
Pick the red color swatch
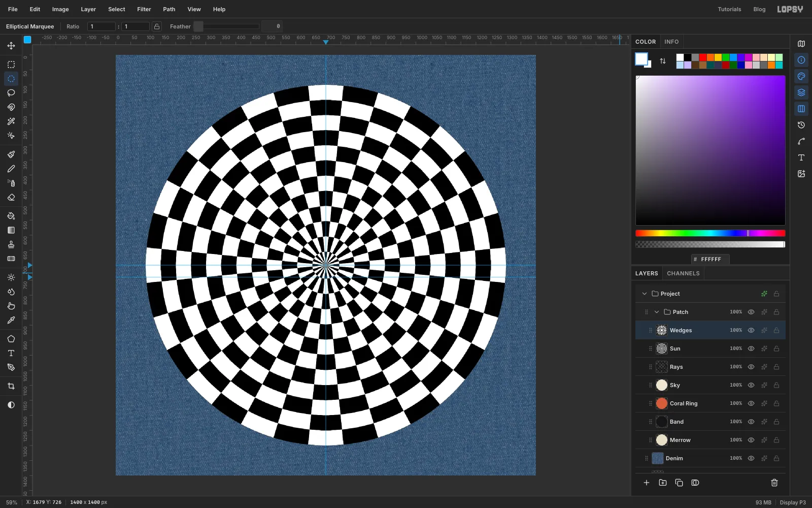[703, 57]
